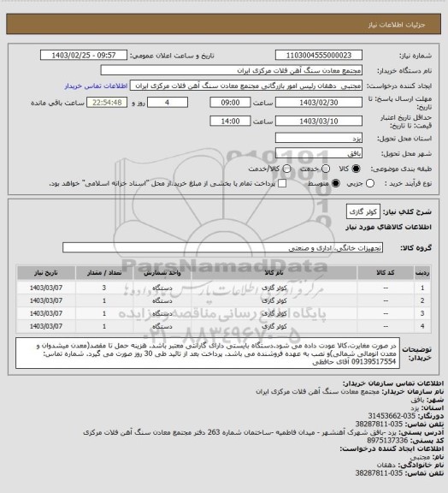Click کولر گازی in row 2
This screenshot has width=448, height=493.
point(274,300)
